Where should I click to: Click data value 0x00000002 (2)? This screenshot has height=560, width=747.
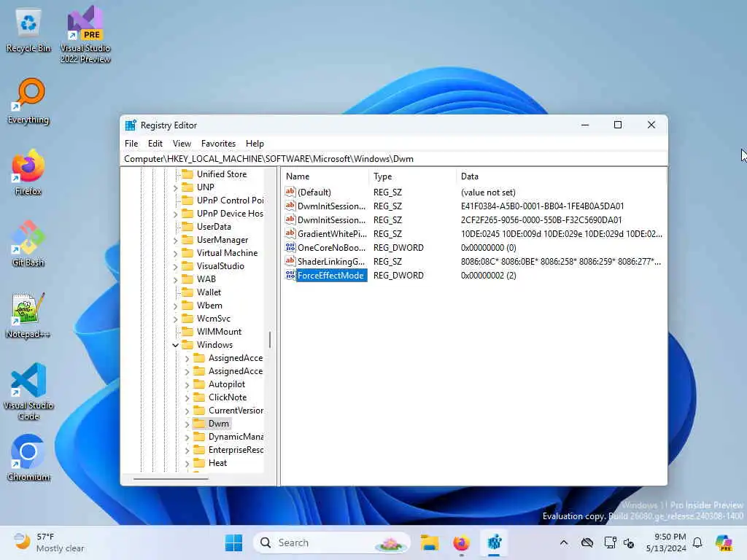point(488,275)
